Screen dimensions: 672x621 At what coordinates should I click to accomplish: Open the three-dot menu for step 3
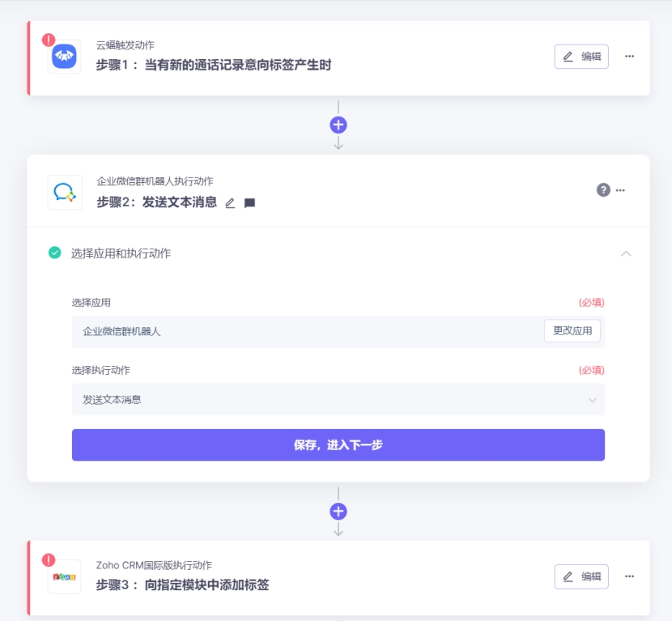(x=629, y=576)
